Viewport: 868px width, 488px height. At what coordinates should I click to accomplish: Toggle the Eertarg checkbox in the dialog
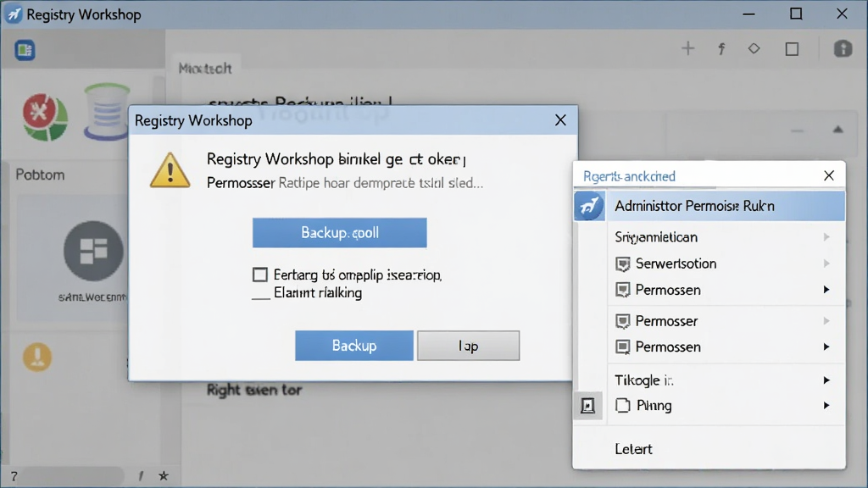[x=259, y=274]
